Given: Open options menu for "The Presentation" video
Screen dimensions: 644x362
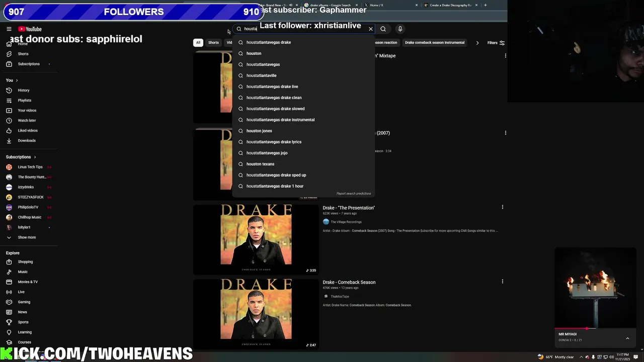Looking at the screenshot, I should (502, 207).
